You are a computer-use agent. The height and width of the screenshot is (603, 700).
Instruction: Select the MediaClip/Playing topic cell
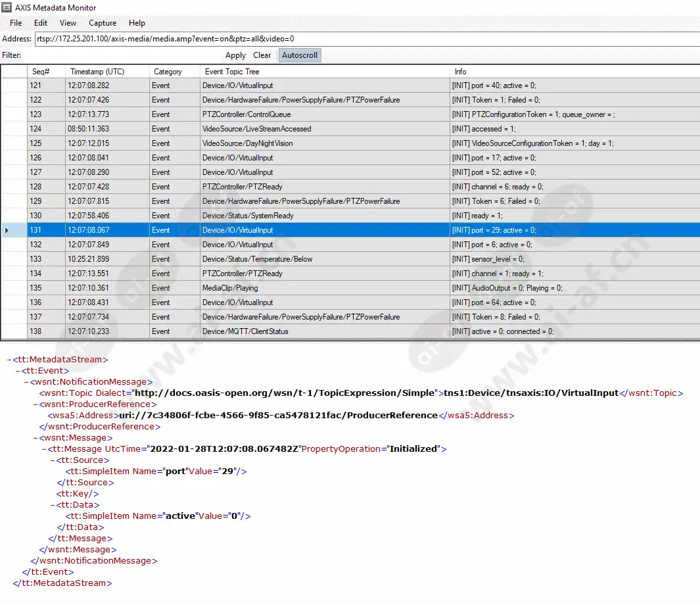[325, 288]
